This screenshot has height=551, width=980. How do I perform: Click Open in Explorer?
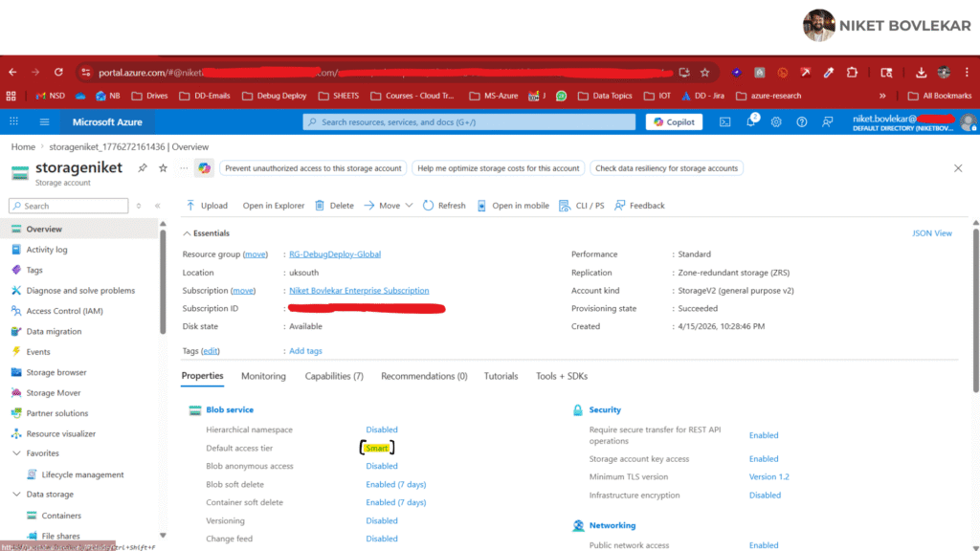click(x=273, y=206)
